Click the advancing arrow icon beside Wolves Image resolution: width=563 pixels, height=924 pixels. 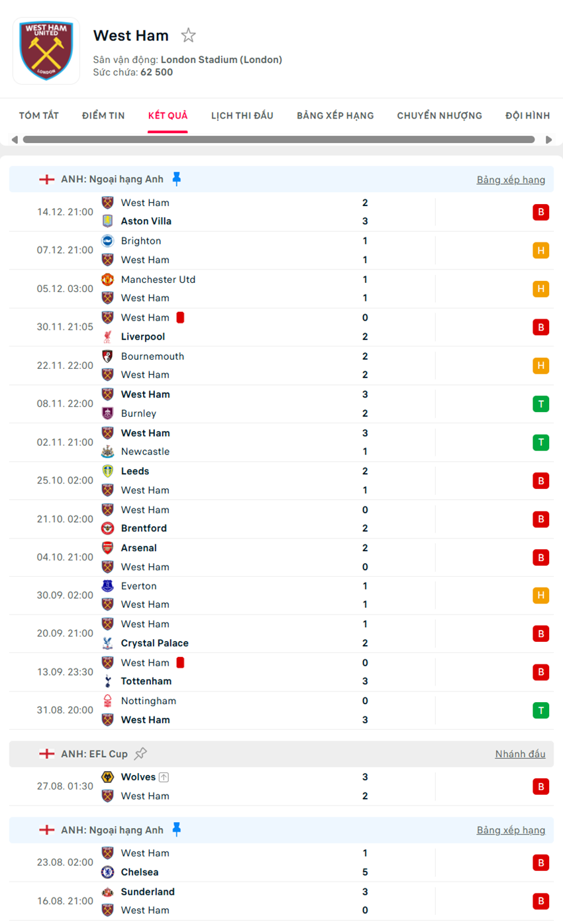pyautogui.click(x=164, y=777)
